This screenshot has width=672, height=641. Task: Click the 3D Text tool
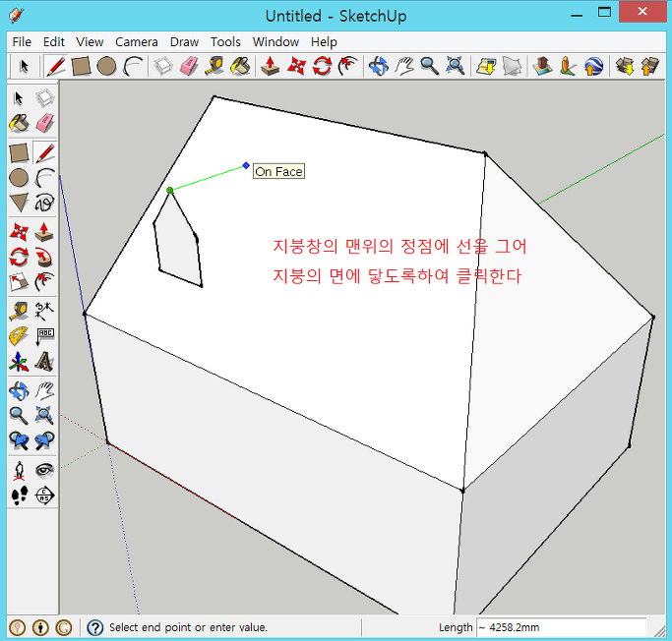pyautogui.click(x=44, y=361)
